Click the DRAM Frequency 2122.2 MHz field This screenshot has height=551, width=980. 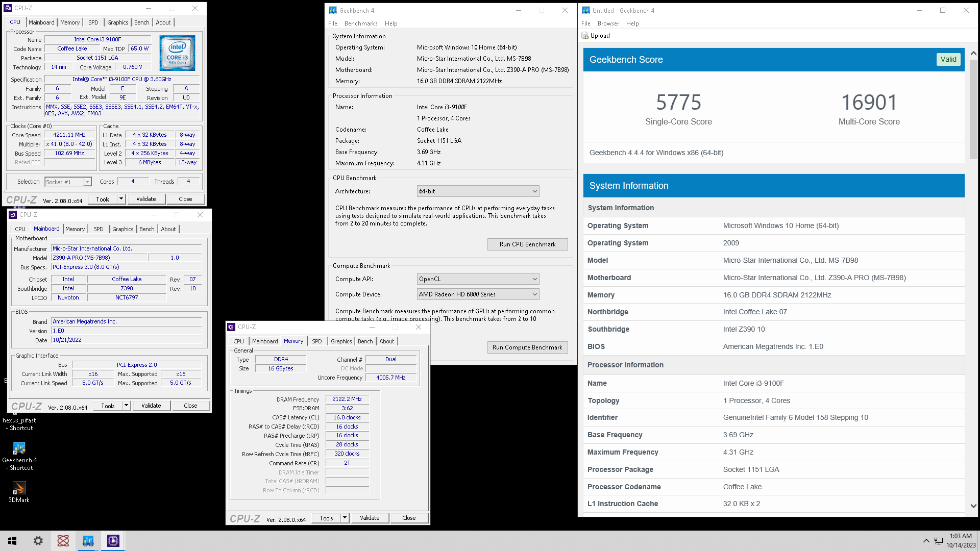coord(347,399)
